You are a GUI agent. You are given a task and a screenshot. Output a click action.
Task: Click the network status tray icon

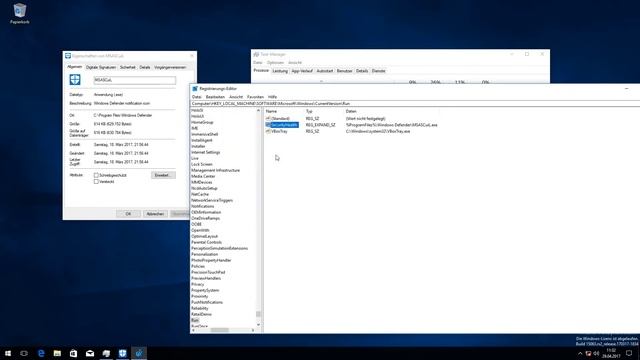click(x=588, y=353)
